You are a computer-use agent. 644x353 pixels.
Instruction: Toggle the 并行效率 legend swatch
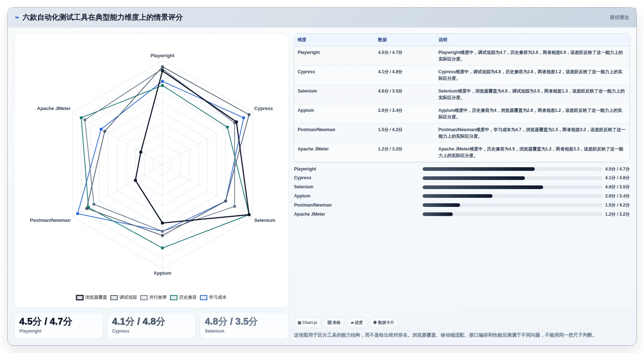pyautogui.click(x=144, y=298)
